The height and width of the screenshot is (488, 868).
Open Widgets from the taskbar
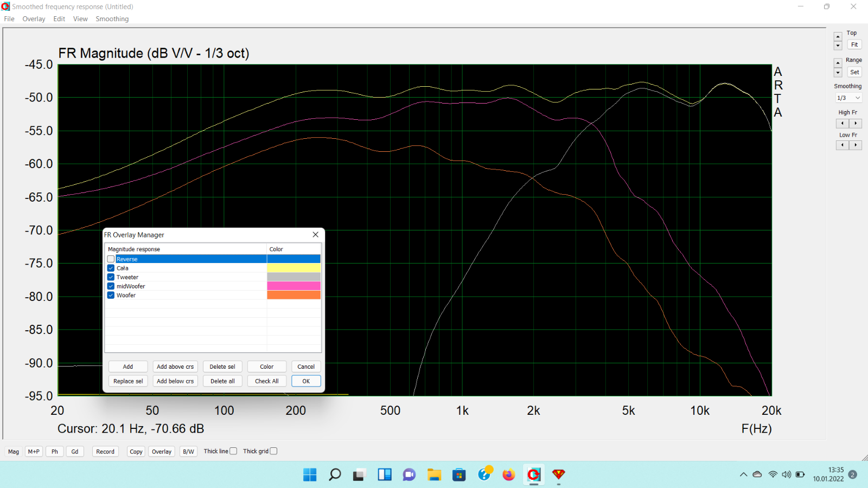point(385,475)
